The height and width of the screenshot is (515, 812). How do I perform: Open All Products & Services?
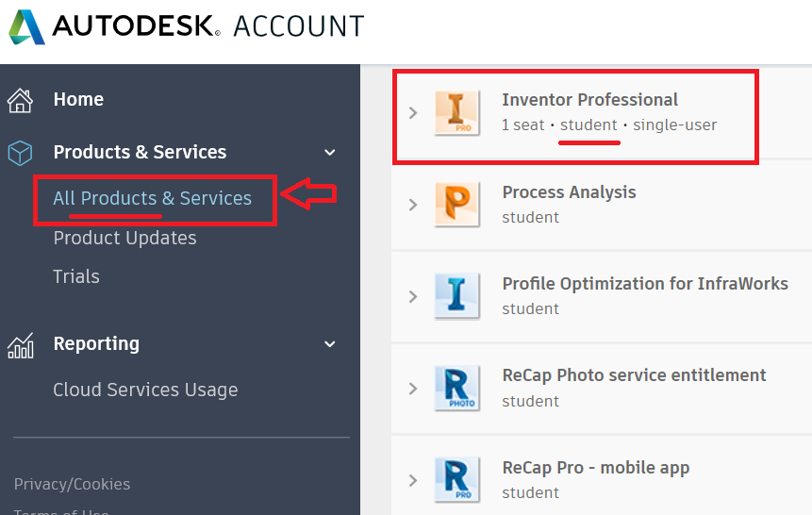[153, 198]
